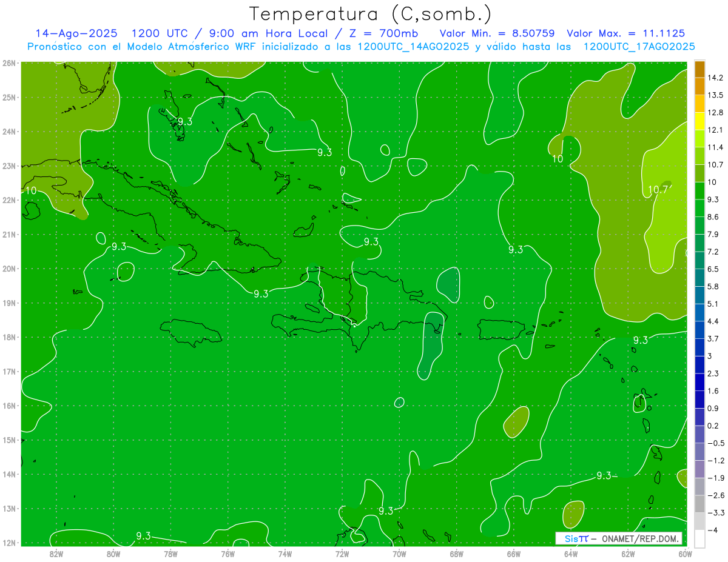Image resolution: width=728 pixels, height=562 pixels.
Task: Click the '10' contour label near 64W 23N
Action: click(x=558, y=159)
